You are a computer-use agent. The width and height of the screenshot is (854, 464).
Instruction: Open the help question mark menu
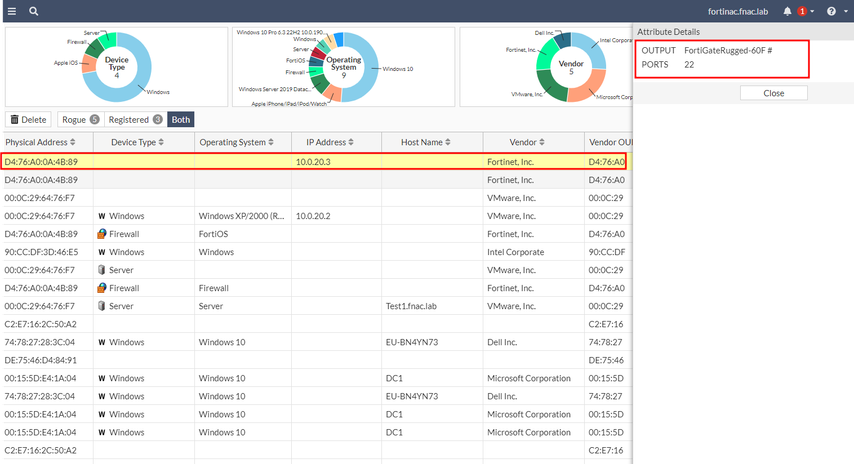pos(831,11)
